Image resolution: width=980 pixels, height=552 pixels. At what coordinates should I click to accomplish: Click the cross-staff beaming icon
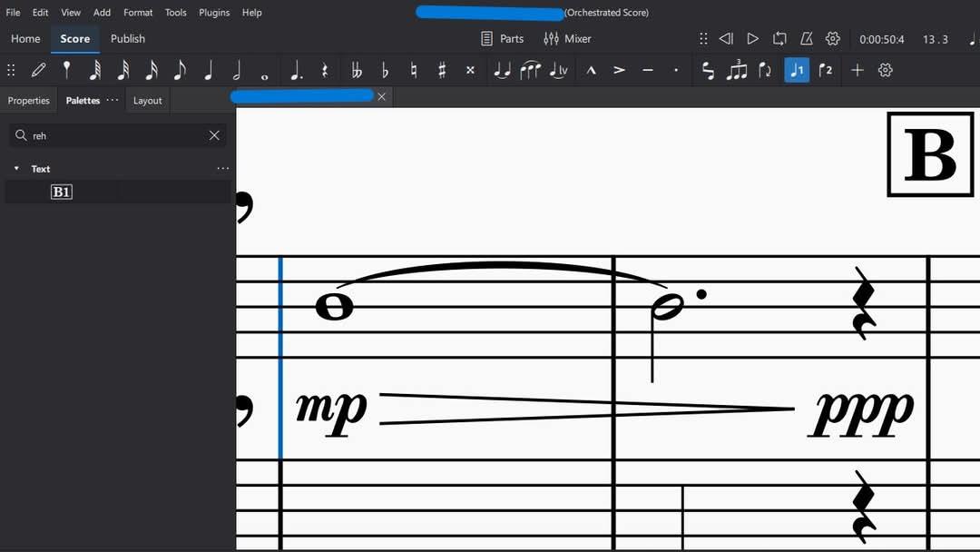click(708, 70)
